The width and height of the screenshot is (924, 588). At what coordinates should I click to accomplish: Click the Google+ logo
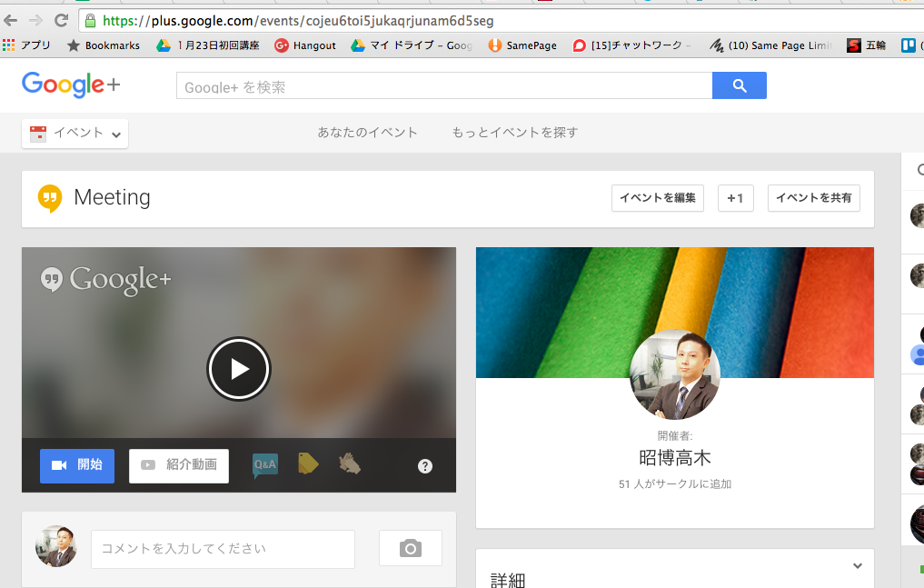pos(71,85)
